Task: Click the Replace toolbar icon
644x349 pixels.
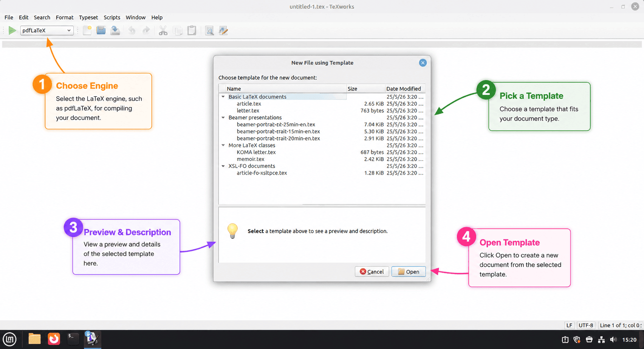Action: tap(223, 31)
